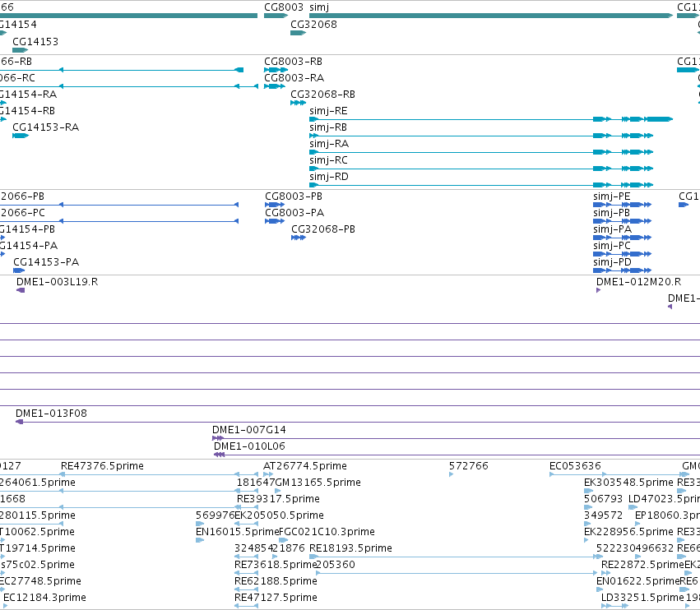Click EST RE47127.5prime

click(x=247, y=607)
